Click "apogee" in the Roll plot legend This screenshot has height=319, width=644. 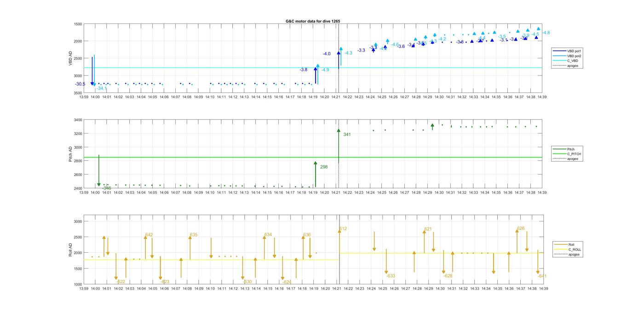click(567, 254)
